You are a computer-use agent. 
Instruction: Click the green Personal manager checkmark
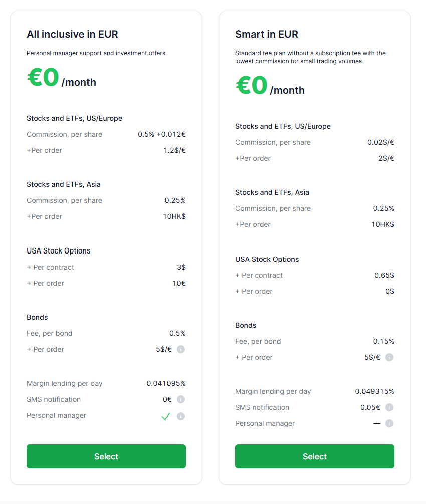[166, 416]
